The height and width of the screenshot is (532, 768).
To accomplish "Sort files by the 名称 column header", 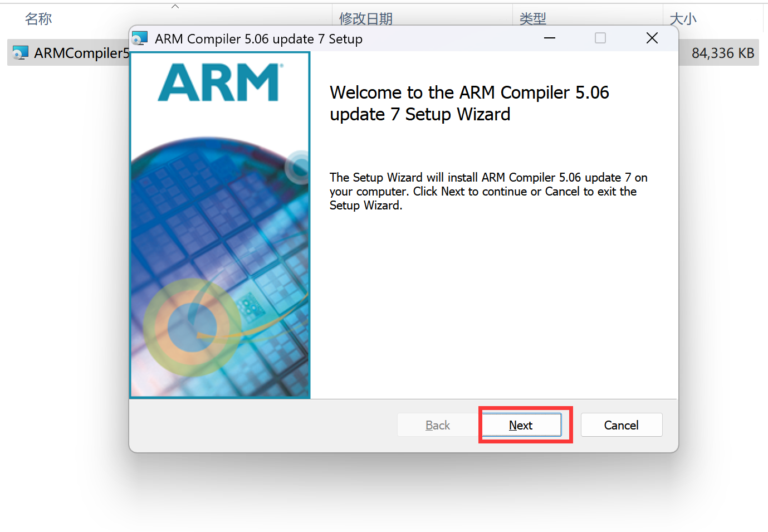I will [38, 18].
